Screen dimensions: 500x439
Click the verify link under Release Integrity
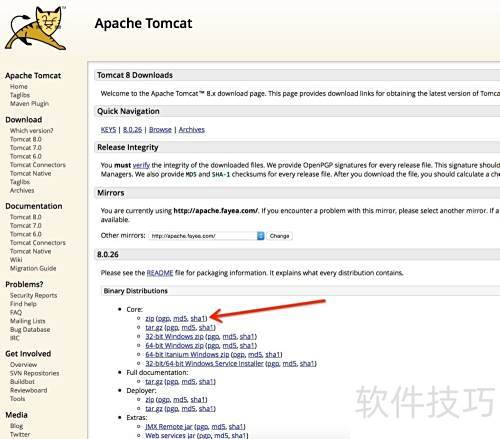(x=141, y=165)
